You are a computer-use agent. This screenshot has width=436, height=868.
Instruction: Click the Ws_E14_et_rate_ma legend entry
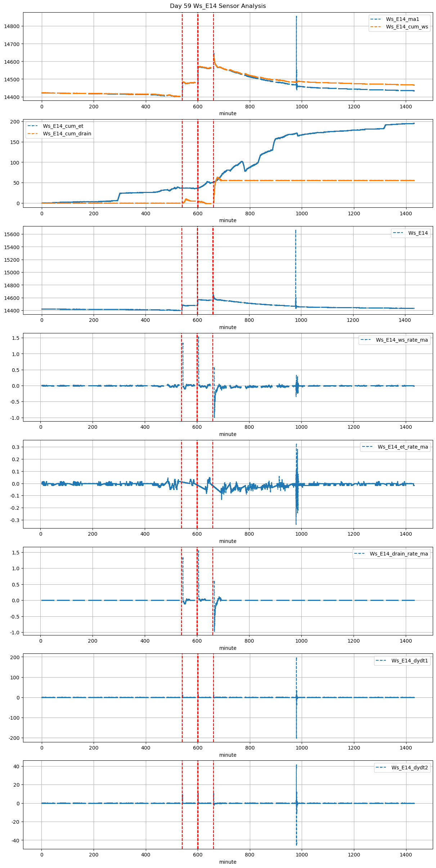click(403, 447)
